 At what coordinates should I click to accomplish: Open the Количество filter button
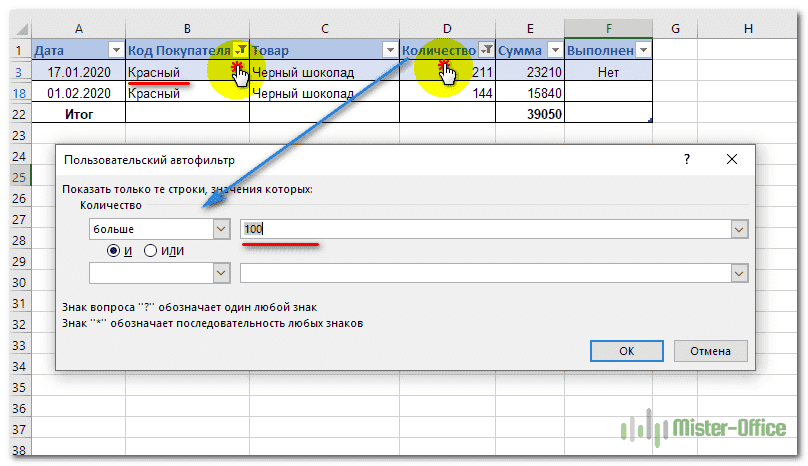point(486,50)
